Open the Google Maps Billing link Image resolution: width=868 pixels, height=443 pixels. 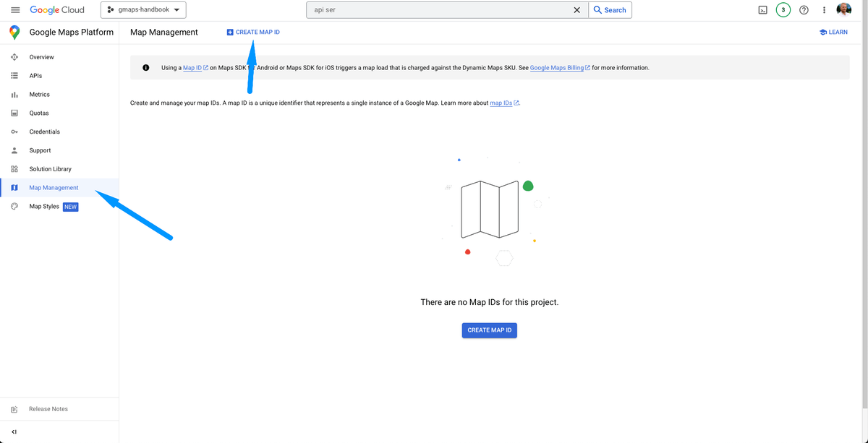point(557,68)
